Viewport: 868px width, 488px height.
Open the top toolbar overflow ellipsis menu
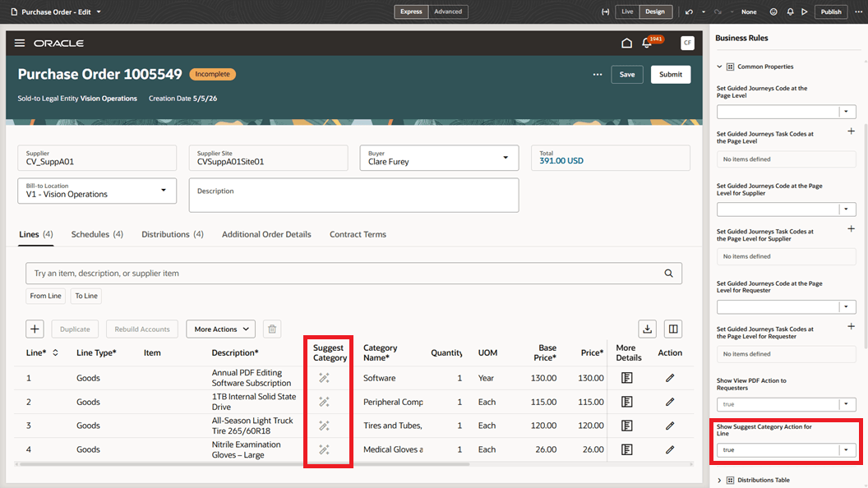point(859,12)
